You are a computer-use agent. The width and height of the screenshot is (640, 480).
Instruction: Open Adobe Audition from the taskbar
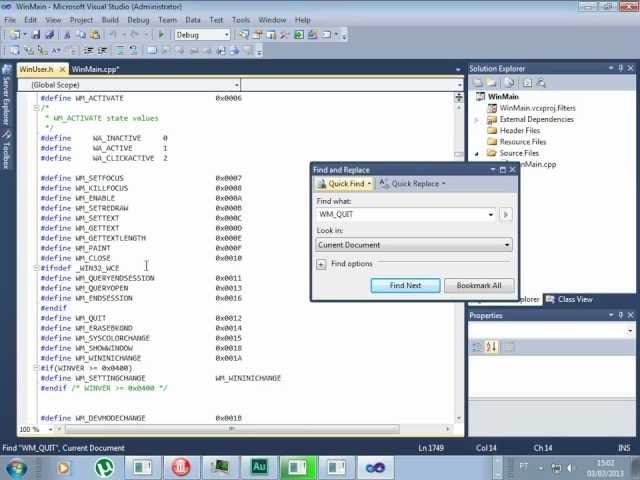tap(259, 467)
